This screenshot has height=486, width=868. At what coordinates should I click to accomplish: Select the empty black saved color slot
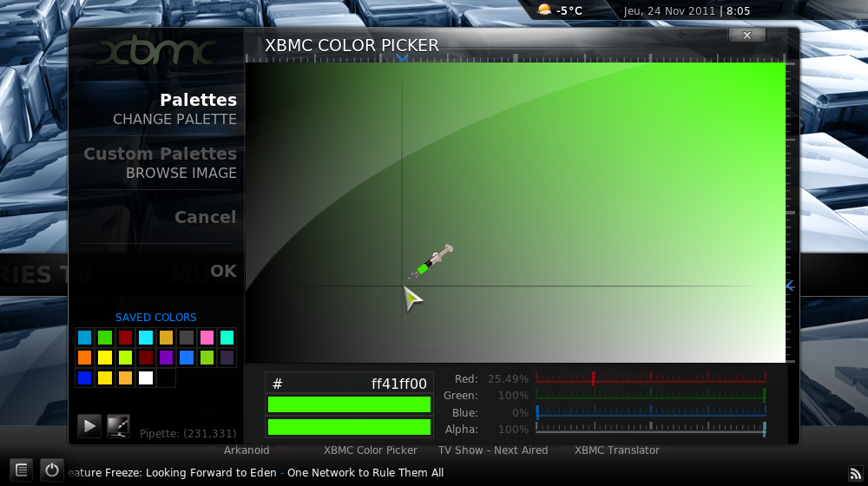(x=166, y=378)
